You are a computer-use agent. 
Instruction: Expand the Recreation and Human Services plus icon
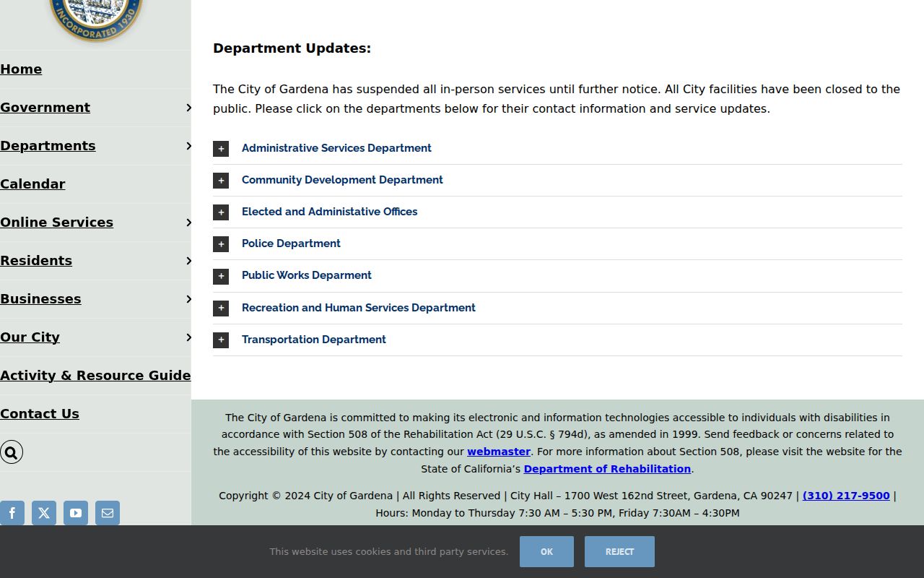pyautogui.click(x=221, y=308)
